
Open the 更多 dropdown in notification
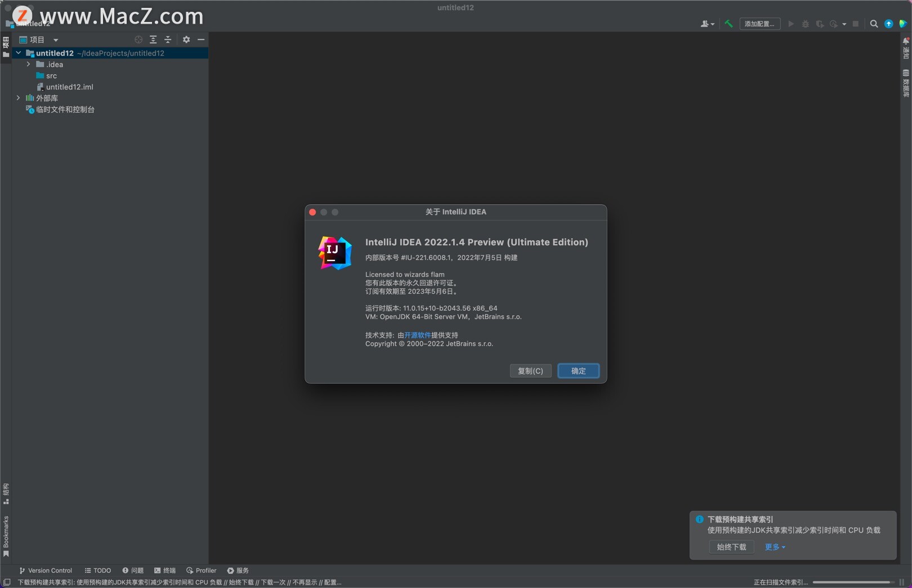(775, 547)
